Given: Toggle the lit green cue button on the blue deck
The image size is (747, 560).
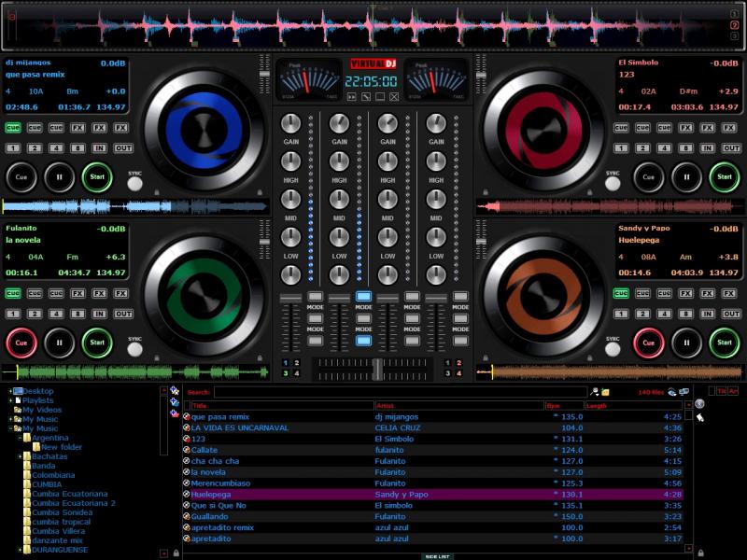Looking at the screenshot, I should pyautogui.click(x=13, y=128).
